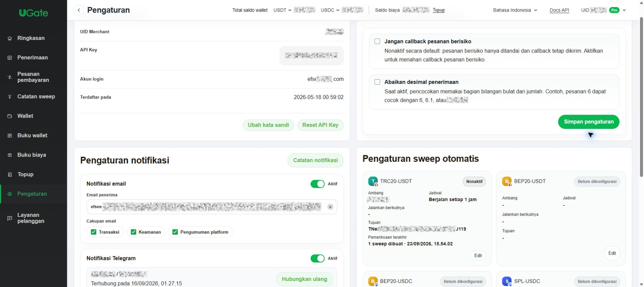Save with the Simpan pengaturan button
This screenshot has height=287, width=644.
pos(589,122)
